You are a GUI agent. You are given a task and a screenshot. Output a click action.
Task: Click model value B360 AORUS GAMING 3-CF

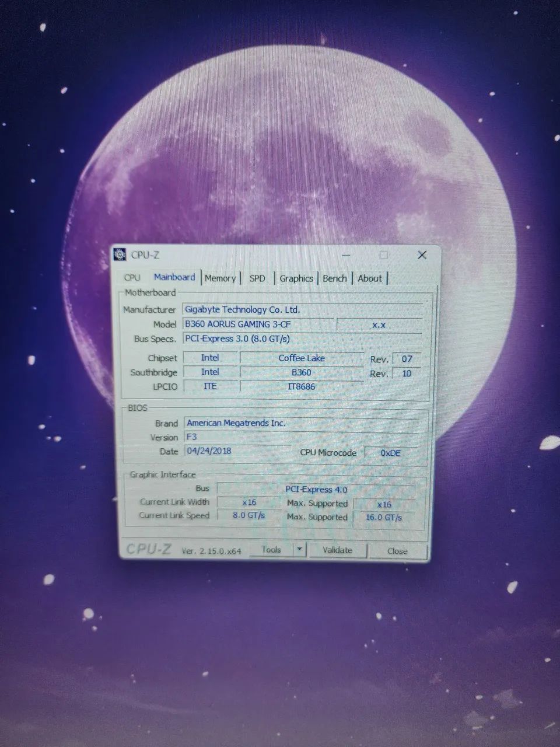(258, 324)
